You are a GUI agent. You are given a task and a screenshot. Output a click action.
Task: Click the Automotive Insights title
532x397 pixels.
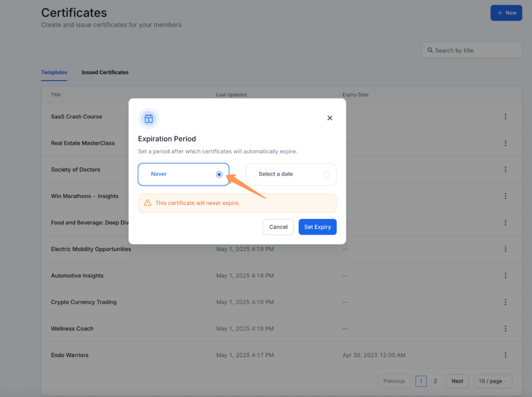(77, 275)
